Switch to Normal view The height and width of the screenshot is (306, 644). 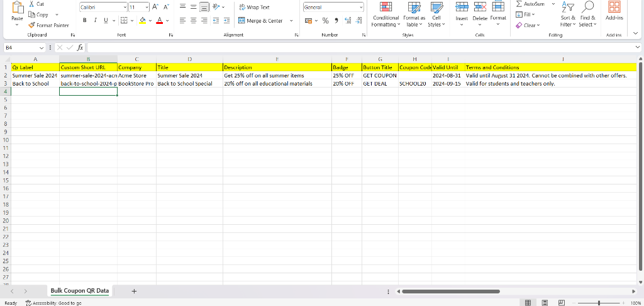tap(528, 303)
